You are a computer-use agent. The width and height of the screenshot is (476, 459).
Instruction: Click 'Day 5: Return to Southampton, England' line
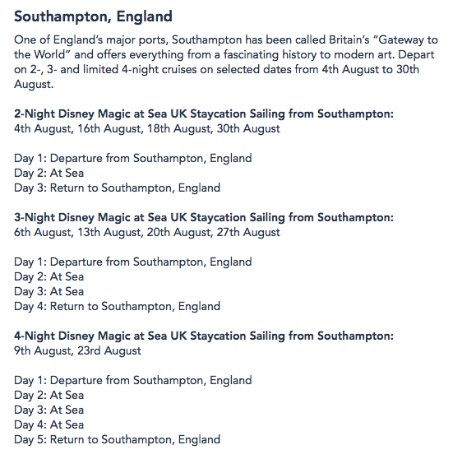[118, 440]
